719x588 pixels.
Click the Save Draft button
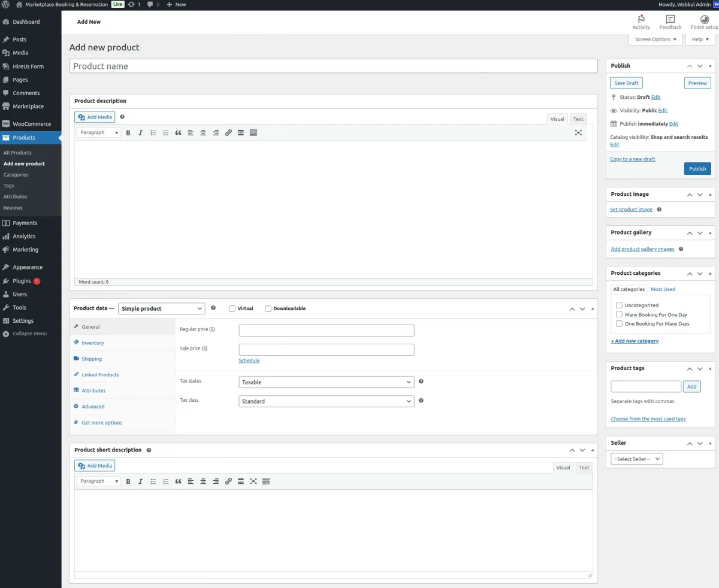626,83
